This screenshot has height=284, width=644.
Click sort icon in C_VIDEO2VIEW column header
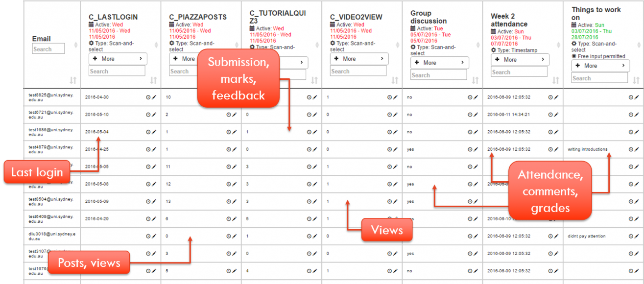point(395,80)
